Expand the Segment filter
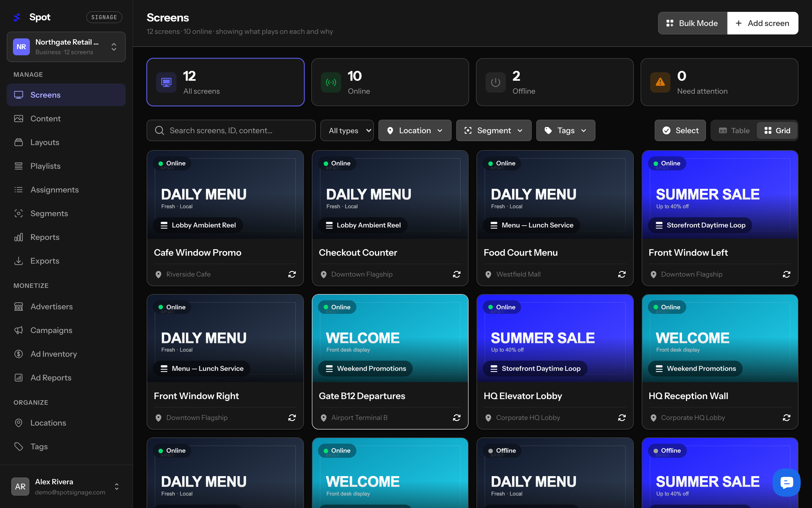The image size is (812, 508). point(494,130)
